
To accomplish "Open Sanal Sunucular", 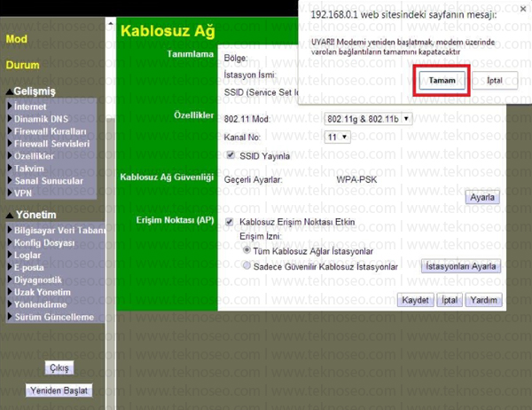I will 49,181.
